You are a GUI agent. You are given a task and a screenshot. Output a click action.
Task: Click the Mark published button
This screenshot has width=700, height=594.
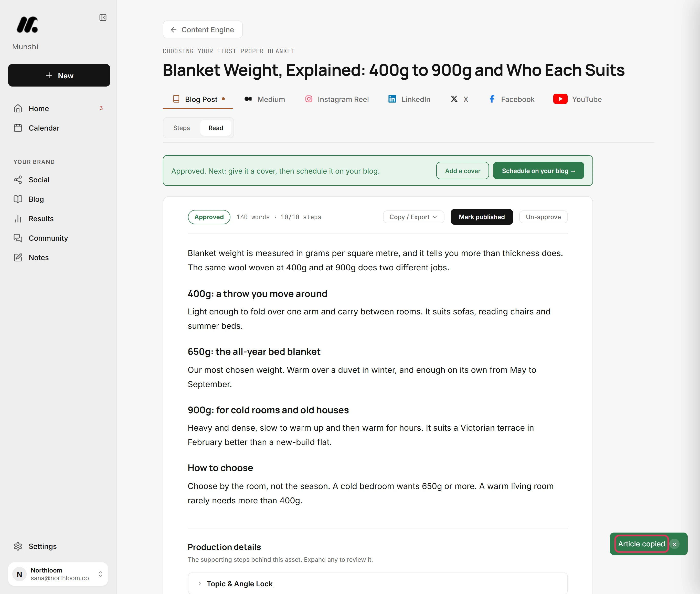click(482, 217)
